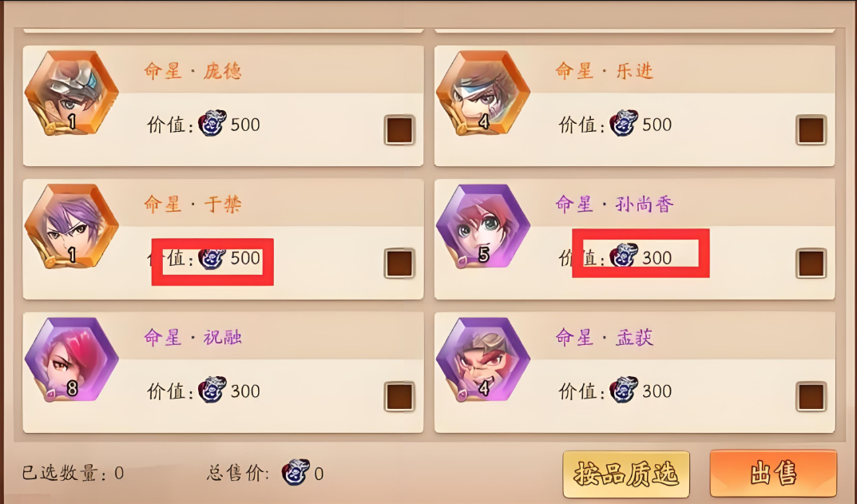
Task: Tap the 乐进 hero portrait icon
Action: pos(483,93)
